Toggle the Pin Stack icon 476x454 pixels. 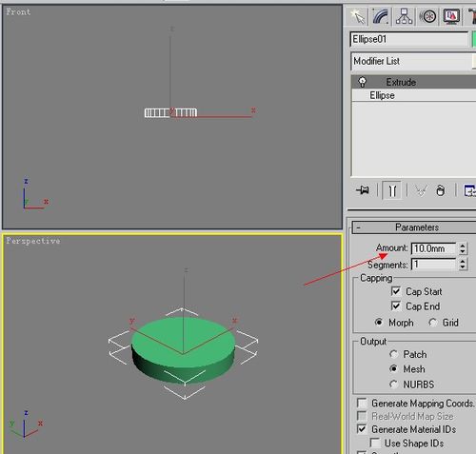pyautogui.click(x=363, y=190)
